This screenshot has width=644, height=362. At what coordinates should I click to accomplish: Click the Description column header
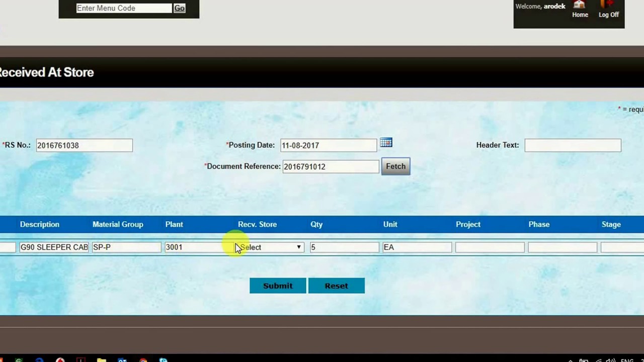[40, 224]
